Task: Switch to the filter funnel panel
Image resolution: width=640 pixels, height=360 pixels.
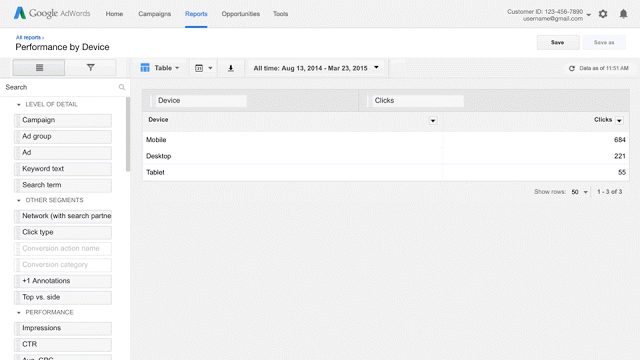Action: pos(91,68)
